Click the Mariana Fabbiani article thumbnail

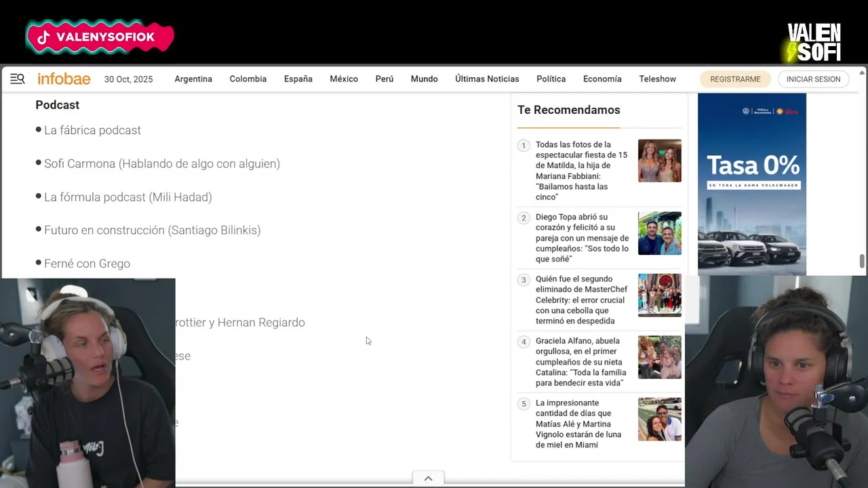pos(660,161)
